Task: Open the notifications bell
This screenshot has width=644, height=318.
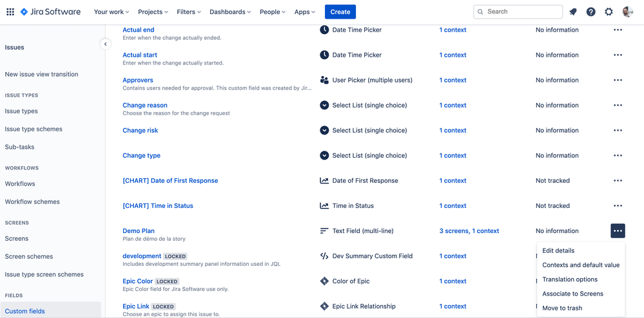Action: (x=573, y=12)
